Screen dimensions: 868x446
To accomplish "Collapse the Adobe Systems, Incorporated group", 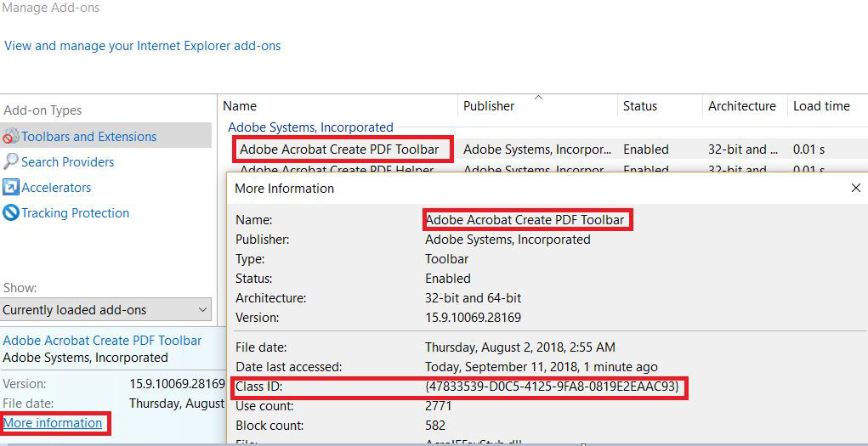I will [310, 127].
